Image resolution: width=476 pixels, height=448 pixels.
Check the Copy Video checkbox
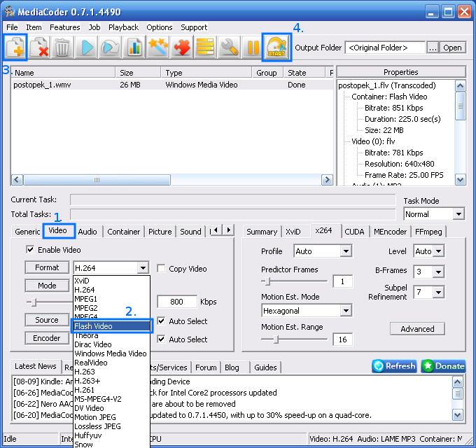162,269
